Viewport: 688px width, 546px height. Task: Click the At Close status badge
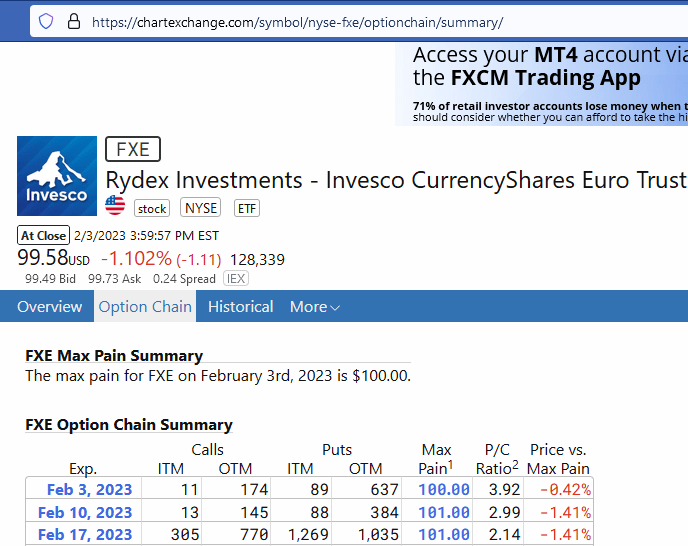tap(44, 236)
